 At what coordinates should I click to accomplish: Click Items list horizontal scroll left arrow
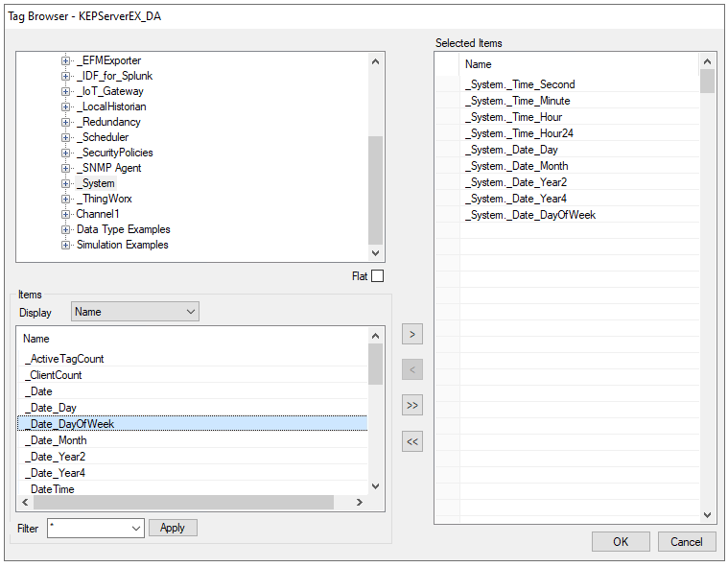coord(25,502)
